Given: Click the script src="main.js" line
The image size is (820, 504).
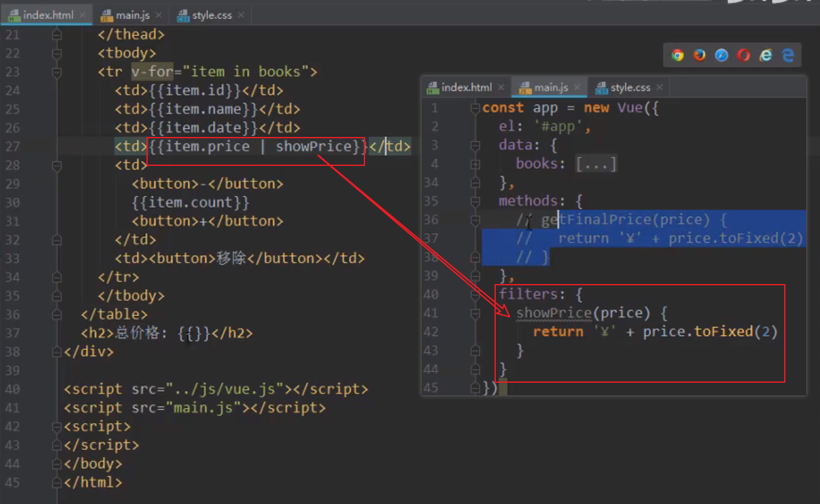Looking at the screenshot, I should (195, 408).
